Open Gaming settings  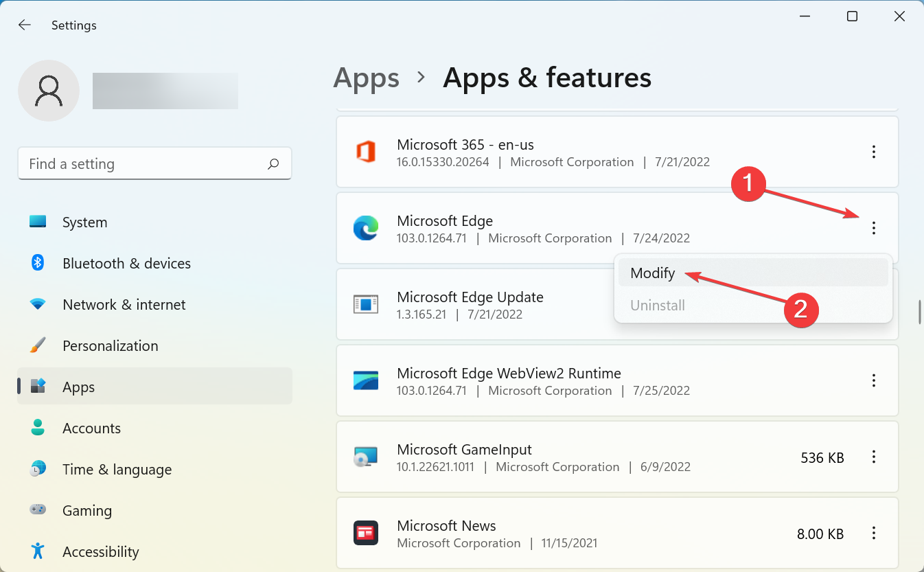[x=154, y=511]
